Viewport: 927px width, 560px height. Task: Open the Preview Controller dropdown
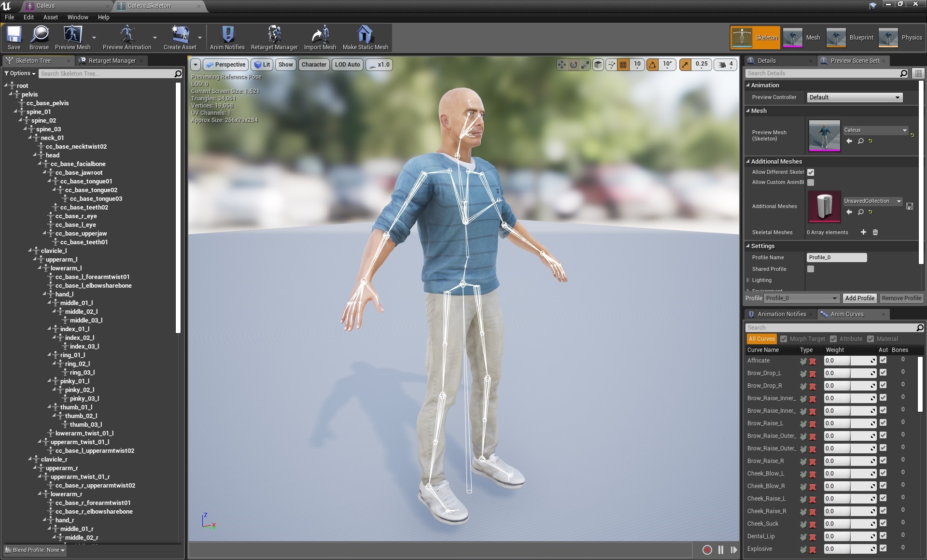click(854, 98)
